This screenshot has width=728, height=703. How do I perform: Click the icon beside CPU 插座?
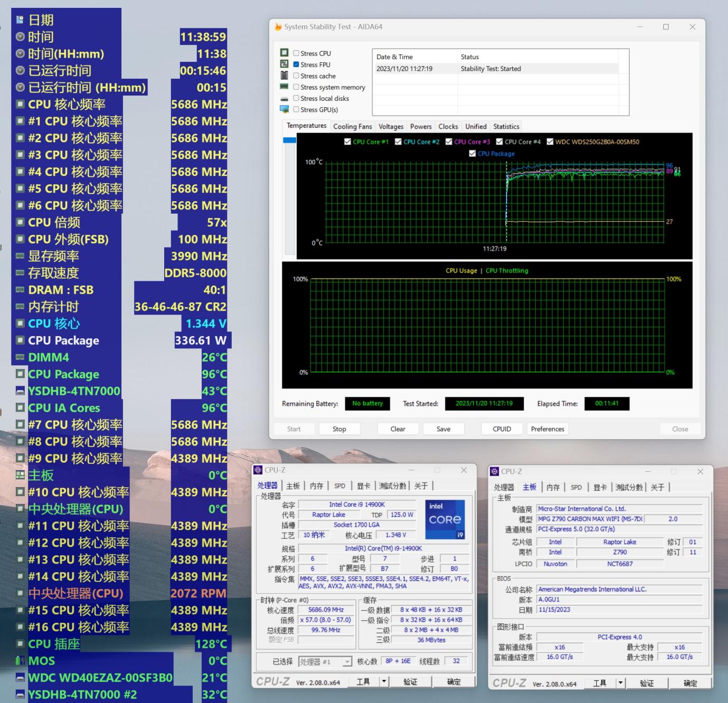point(20,644)
